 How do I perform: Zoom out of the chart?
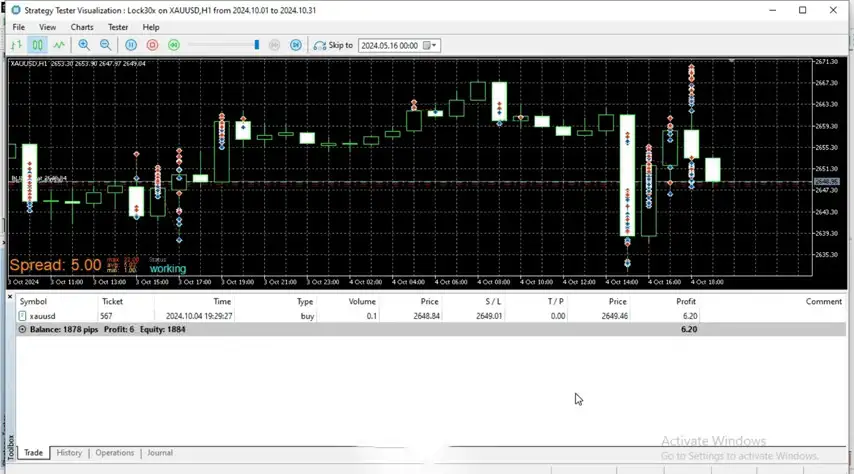pos(105,45)
